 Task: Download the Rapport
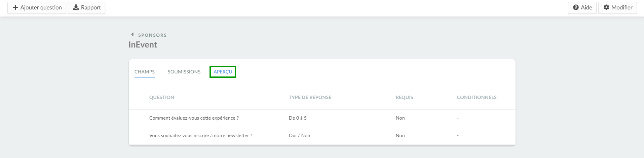pyautogui.click(x=87, y=8)
